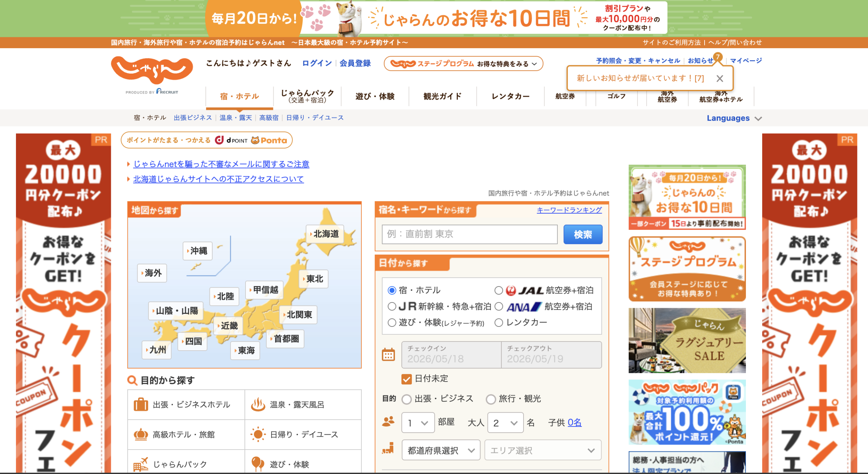Open the ゴルフ main tab
The image size is (868, 474).
pyautogui.click(x=616, y=96)
